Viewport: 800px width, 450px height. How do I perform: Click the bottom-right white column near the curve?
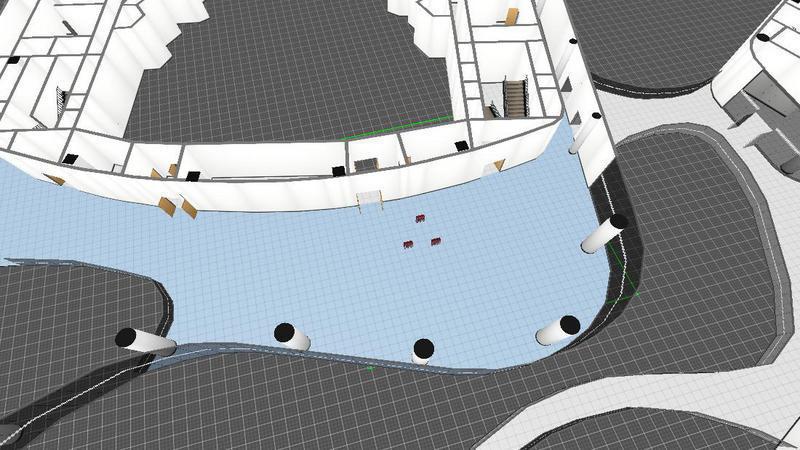[x=557, y=329]
